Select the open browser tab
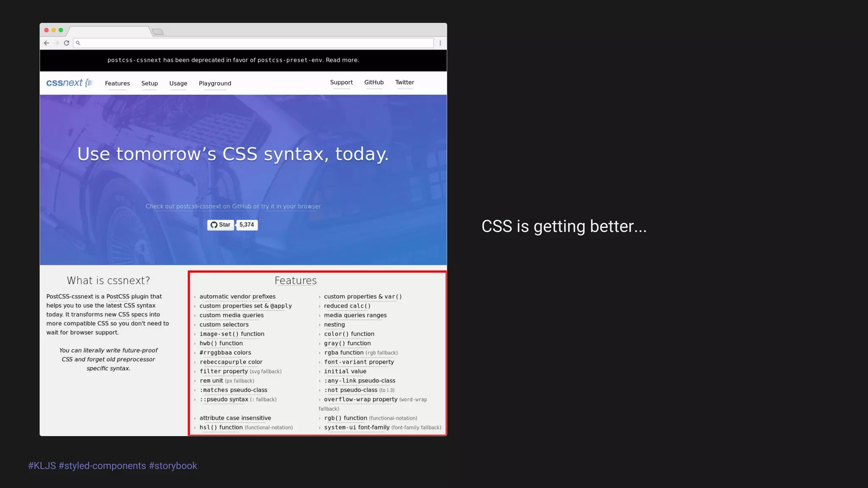The width and height of the screenshot is (868, 488). 109,31
